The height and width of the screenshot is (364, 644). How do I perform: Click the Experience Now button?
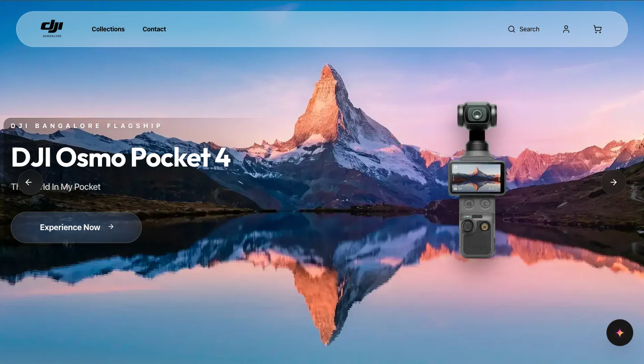(76, 227)
